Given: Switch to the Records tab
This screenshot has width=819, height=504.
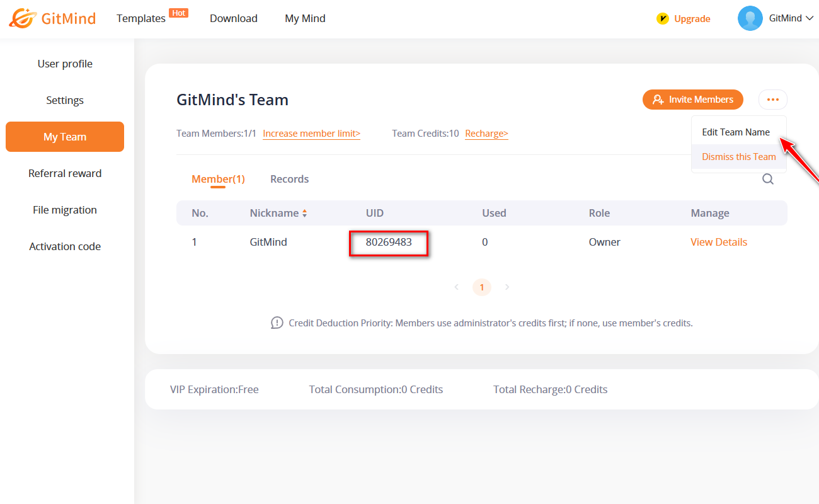Looking at the screenshot, I should pos(289,179).
